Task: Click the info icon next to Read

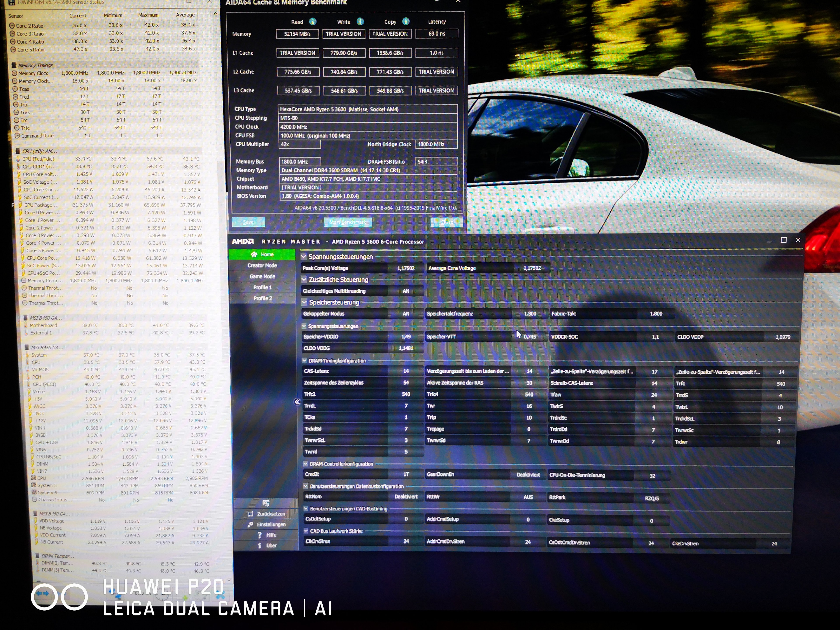Action: [313, 22]
